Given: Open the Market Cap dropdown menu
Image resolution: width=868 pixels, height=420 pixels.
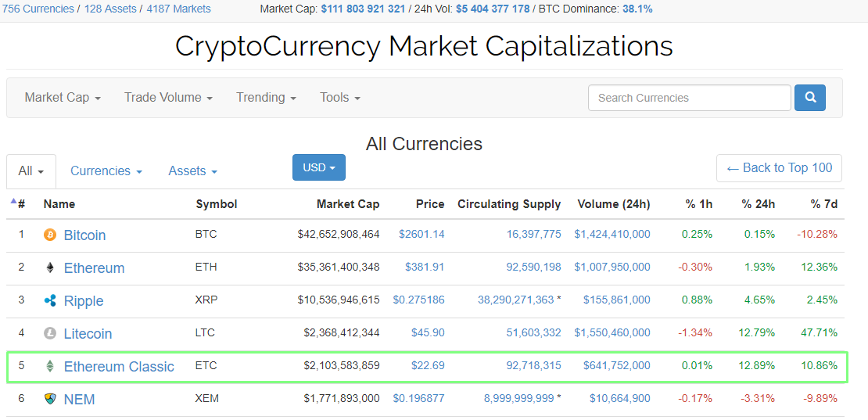Looking at the screenshot, I should tap(63, 98).
